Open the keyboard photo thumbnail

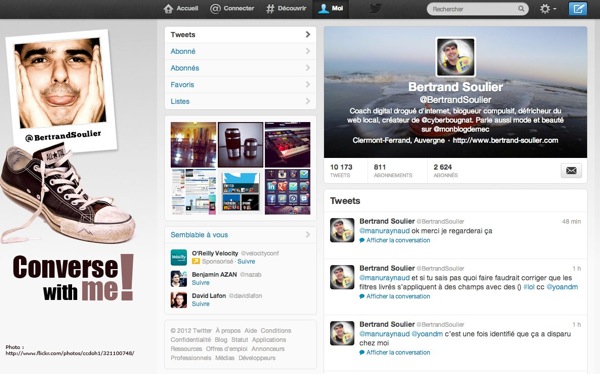click(288, 145)
